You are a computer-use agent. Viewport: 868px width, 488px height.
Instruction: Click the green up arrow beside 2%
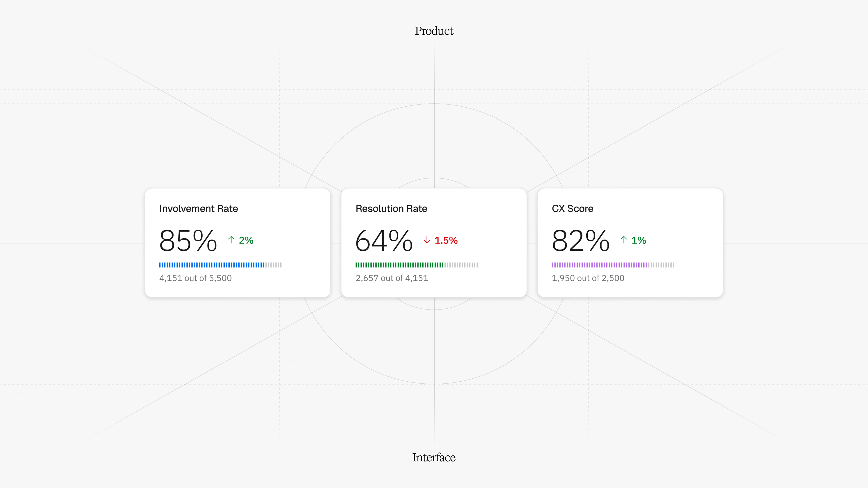[x=231, y=240]
